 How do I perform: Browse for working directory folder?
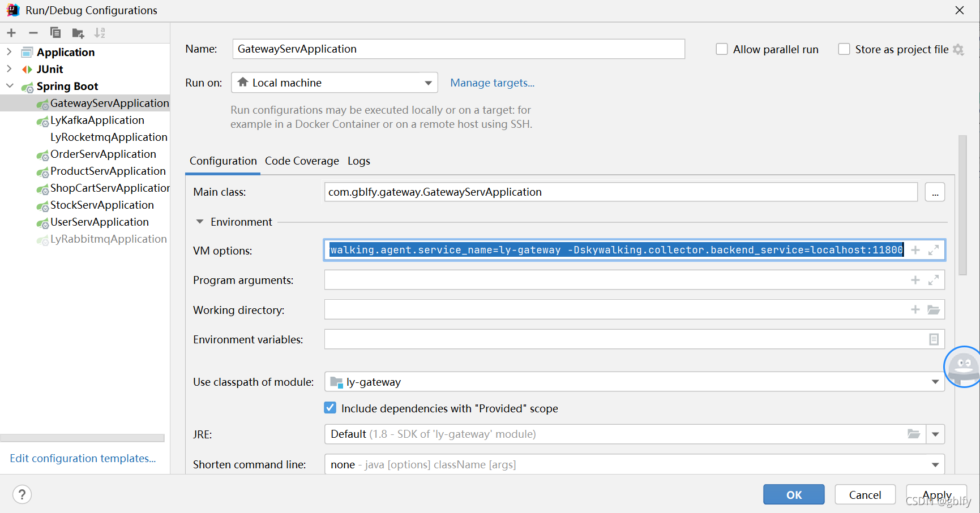click(x=934, y=309)
